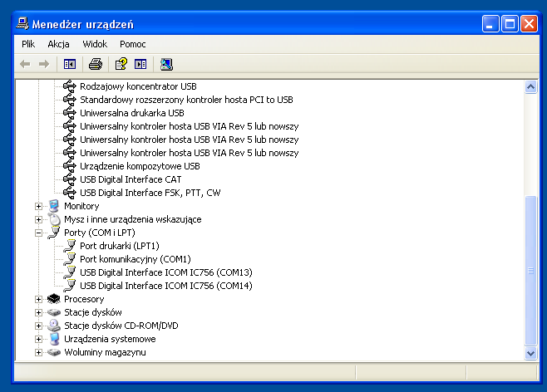Click the Monitory category icon
The width and height of the screenshot is (547, 392).
54,206
